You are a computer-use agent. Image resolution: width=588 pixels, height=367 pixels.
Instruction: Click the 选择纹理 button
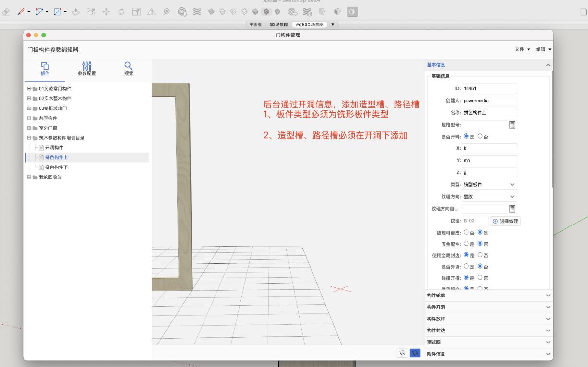tap(505, 221)
